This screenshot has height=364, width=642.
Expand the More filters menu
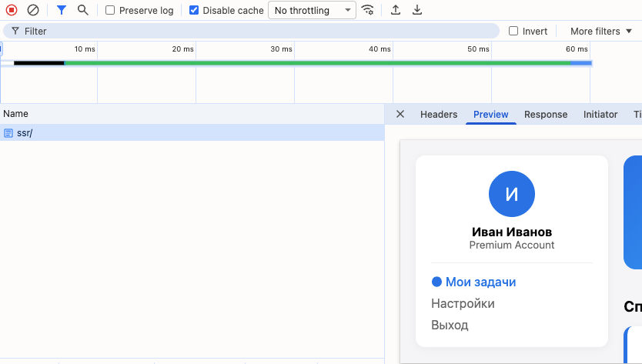coord(600,31)
